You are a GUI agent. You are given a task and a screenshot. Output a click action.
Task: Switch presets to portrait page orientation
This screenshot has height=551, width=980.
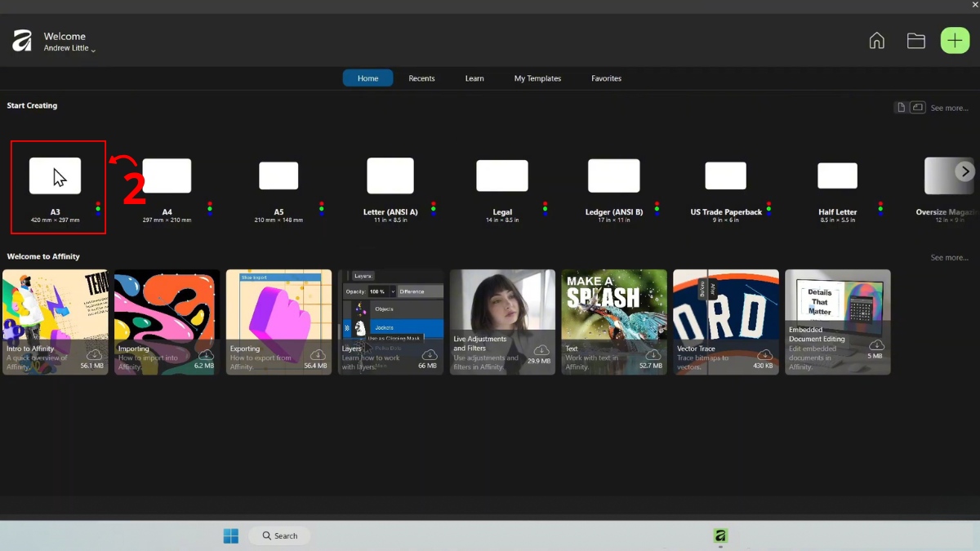(x=901, y=108)
